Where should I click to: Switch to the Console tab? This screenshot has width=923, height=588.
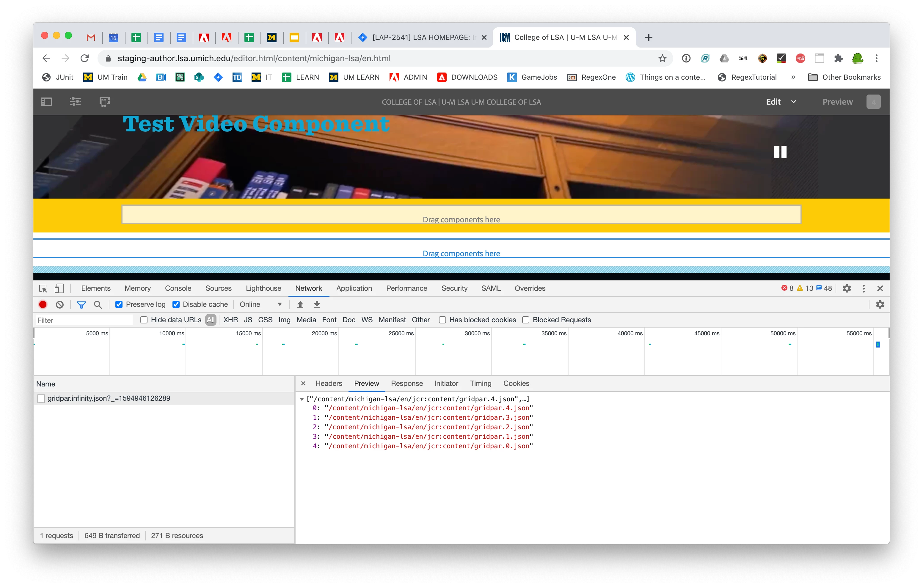point(178,288)
